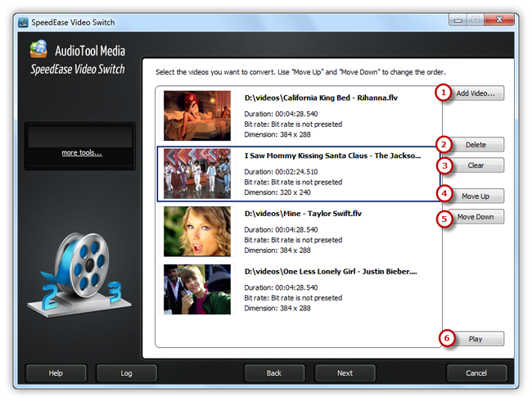The image size is (532, 402).
Task: Click 'D:\videos\California King Bed - Rihanna.flv' title
Action: [x=321, y=98]
